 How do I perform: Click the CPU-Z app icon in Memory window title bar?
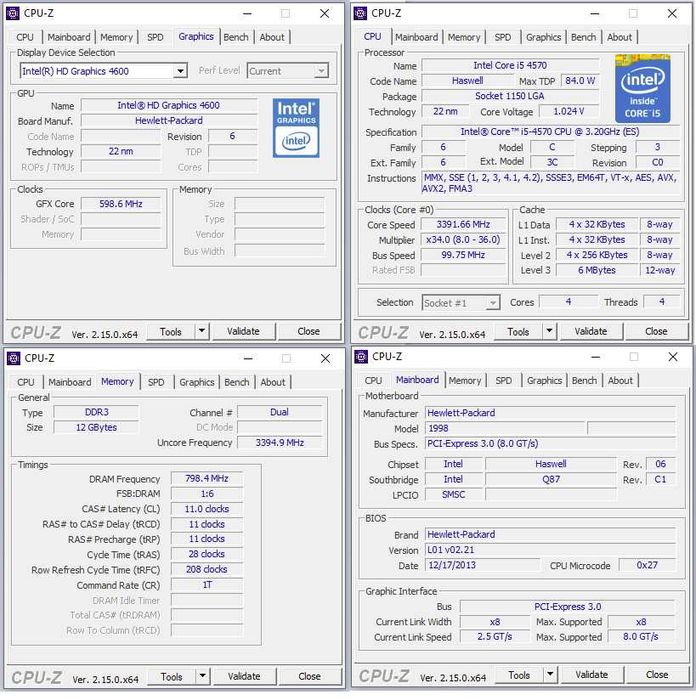13,358
